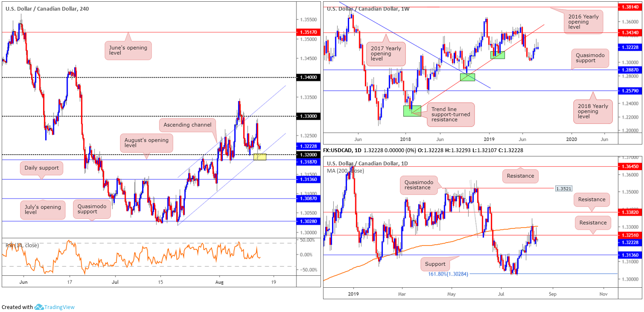Click the 1.25790 blue price label

[x=631, y=91]
